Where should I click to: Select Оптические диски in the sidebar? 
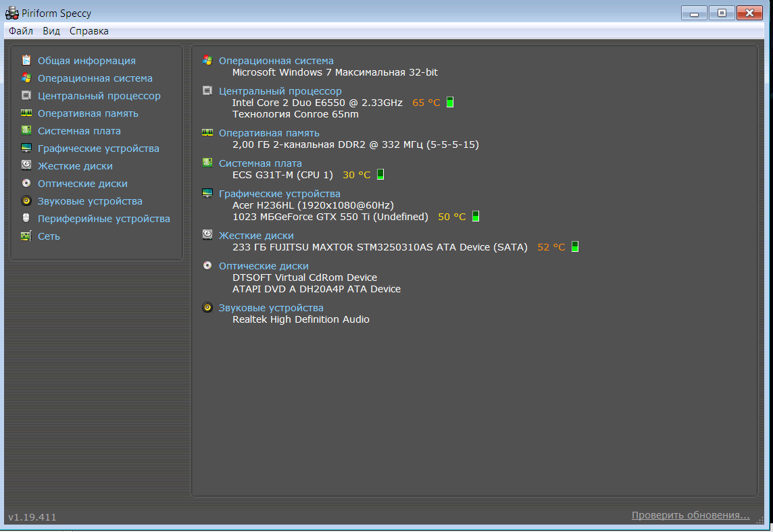(82, 184)
